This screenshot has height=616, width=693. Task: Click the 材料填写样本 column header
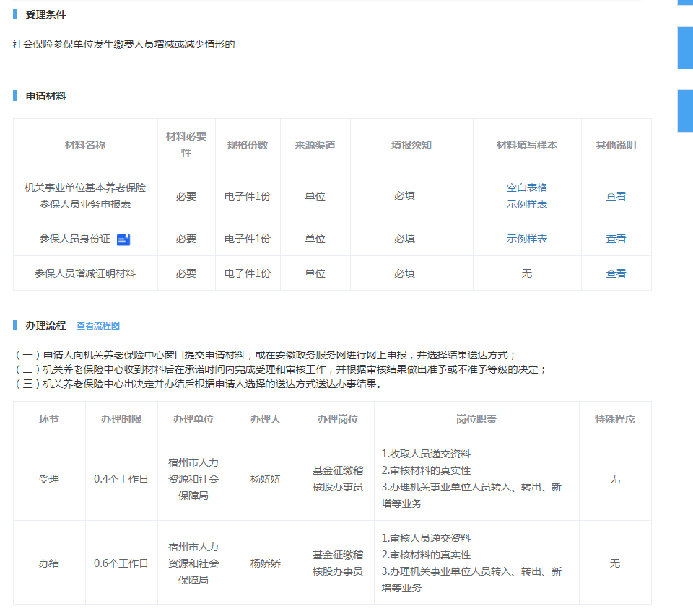tap(526, 145)
